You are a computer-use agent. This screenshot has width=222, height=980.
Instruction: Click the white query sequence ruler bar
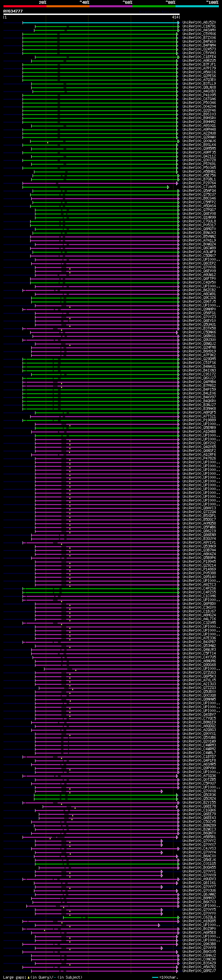(x=92, y=15)
